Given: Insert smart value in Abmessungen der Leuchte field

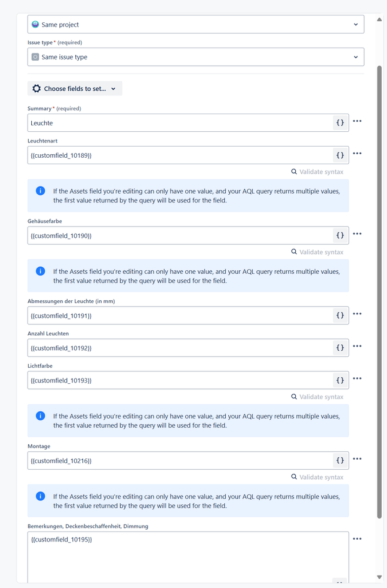Looking at the screenshot, I should pyautogui.click(x=340, y=315).
